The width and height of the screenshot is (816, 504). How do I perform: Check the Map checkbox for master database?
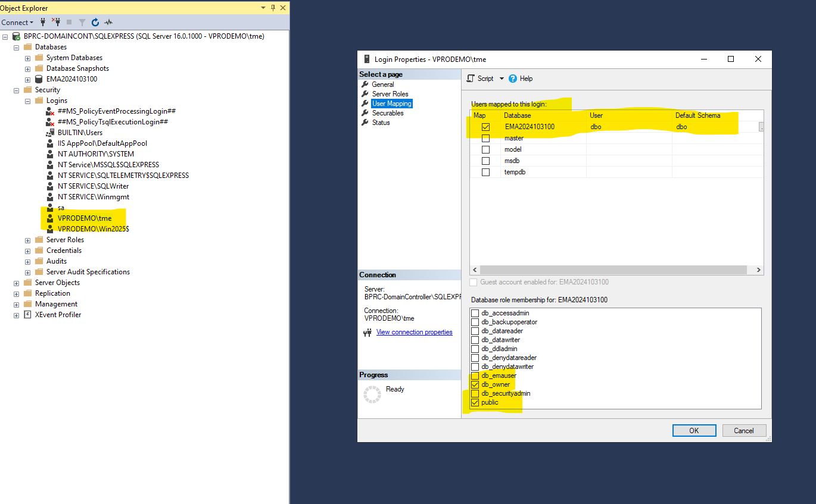485,137
